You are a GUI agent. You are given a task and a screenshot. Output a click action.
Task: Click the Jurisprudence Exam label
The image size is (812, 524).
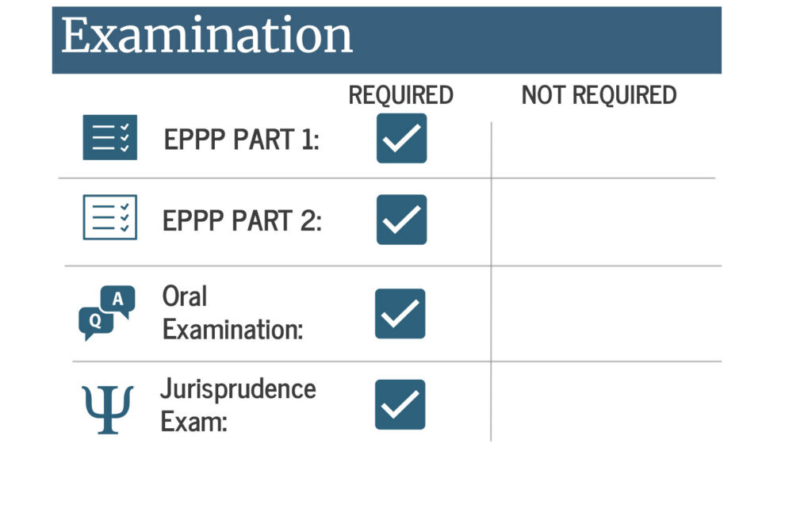238,405
